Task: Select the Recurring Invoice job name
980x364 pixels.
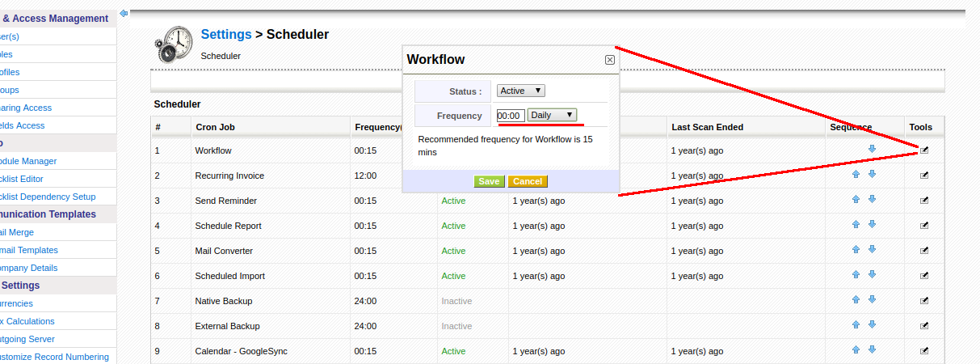Action: pyautogui.click(x=229, y=176)
